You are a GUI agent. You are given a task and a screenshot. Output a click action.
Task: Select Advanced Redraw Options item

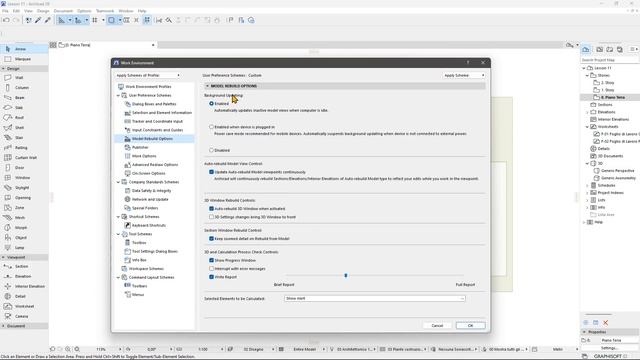(155, 164)
